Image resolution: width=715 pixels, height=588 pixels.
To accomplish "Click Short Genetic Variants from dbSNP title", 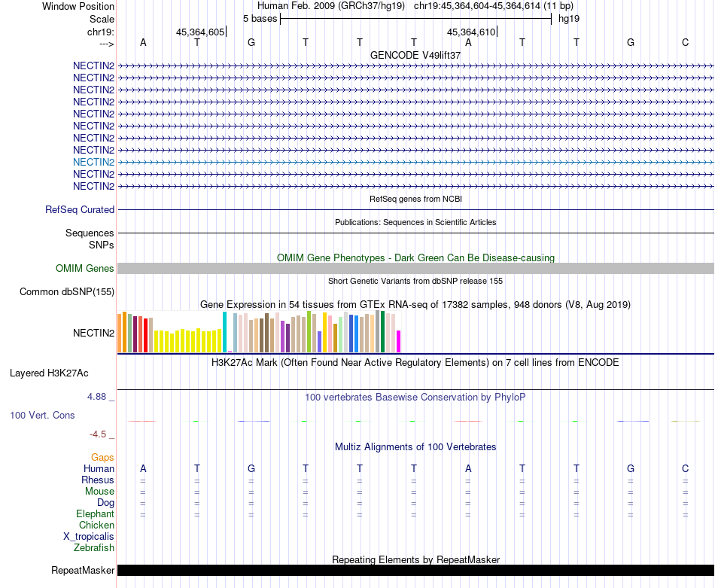I will pyautogui.click(x=415, y=281).
